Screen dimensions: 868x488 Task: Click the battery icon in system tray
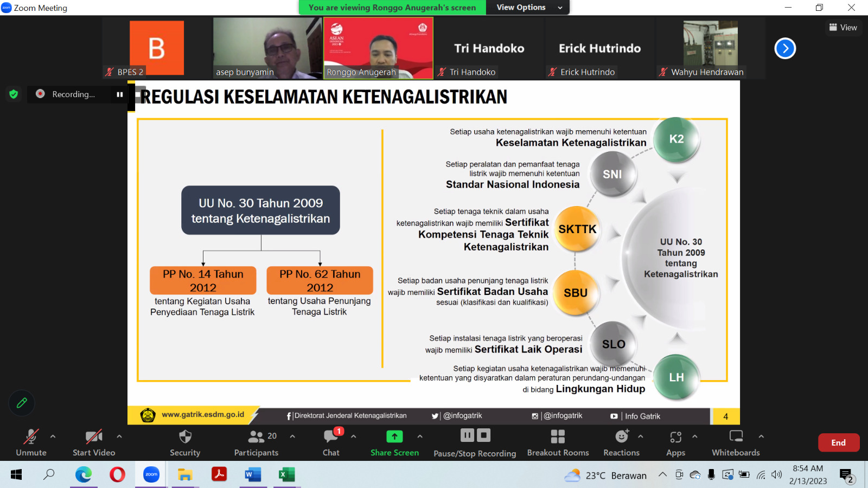click(744, 475)
